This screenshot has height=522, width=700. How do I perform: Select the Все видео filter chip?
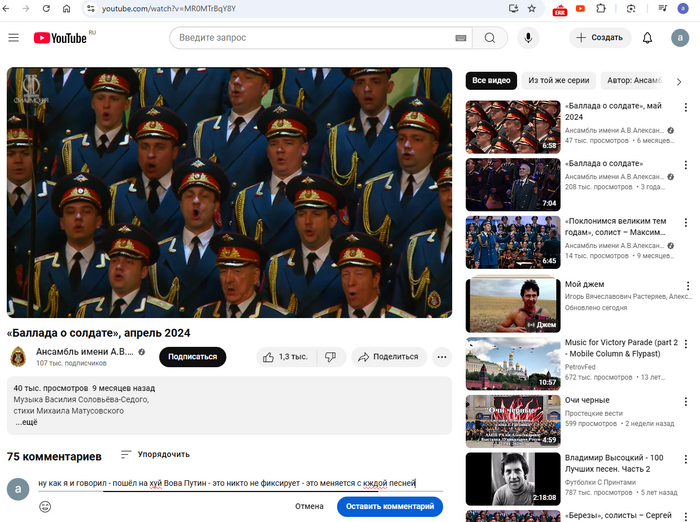coord(491,80)
